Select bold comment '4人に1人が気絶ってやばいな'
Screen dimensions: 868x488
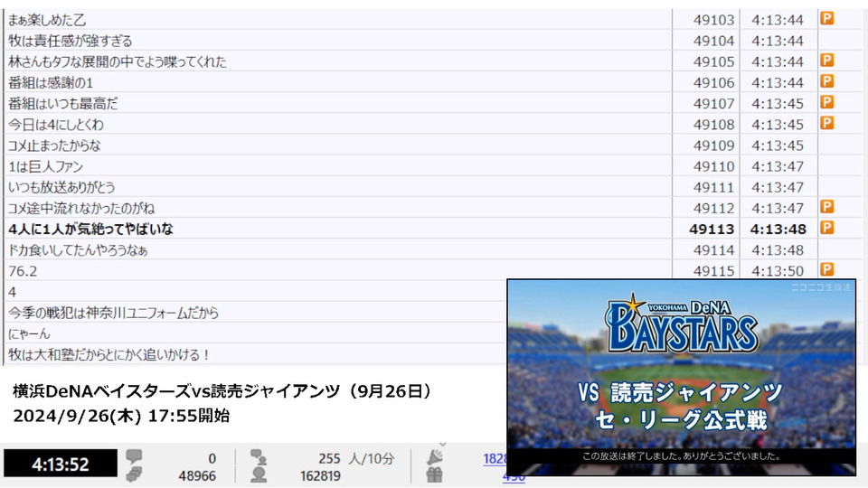(x=90, y=229)
